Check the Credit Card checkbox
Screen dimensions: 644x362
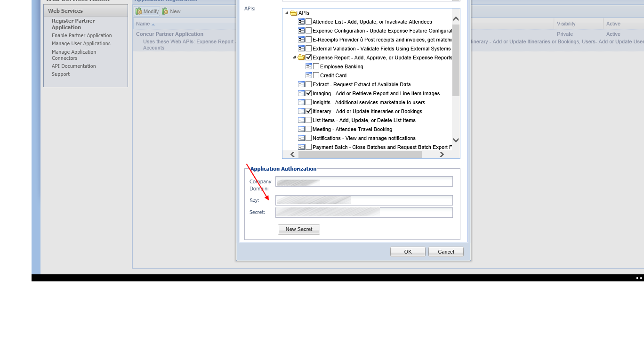316,75
